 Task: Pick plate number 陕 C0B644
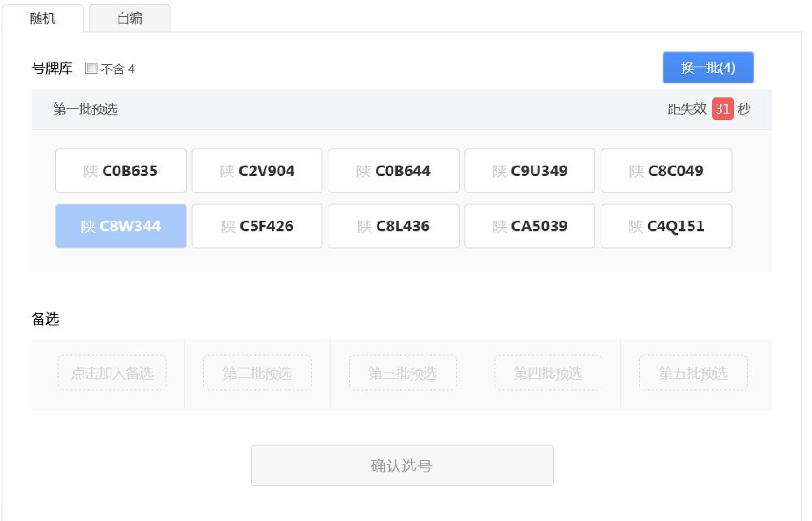coord(394,171)
